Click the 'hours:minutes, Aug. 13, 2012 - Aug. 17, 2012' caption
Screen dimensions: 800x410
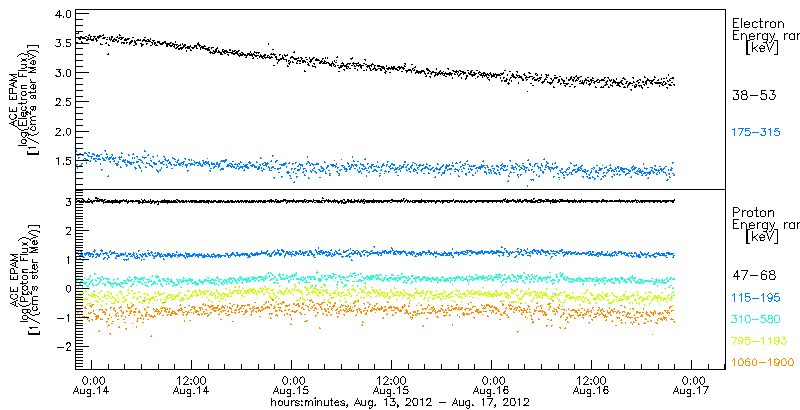point(401,402)
